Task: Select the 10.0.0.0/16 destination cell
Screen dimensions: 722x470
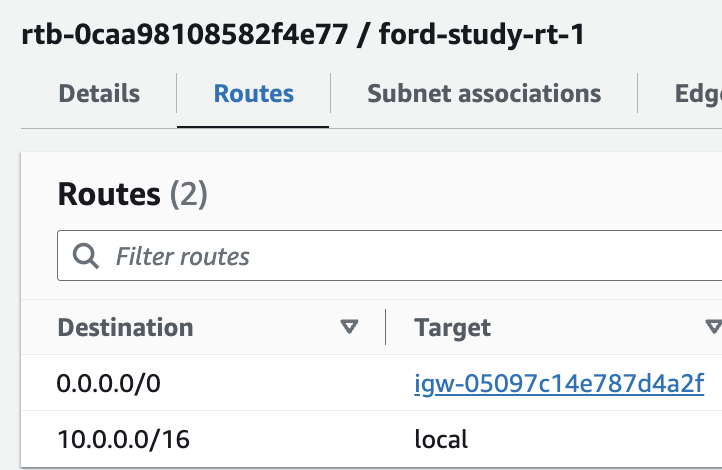Action: coord(123,439)
